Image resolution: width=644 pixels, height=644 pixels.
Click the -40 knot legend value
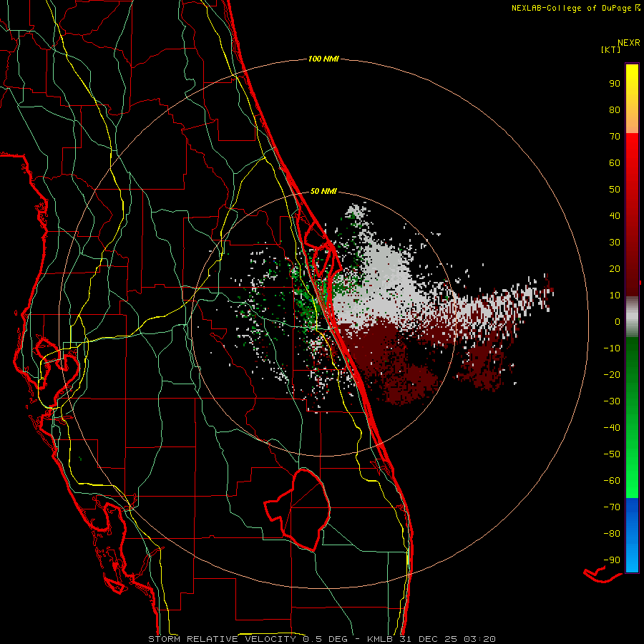pos(612,428)
